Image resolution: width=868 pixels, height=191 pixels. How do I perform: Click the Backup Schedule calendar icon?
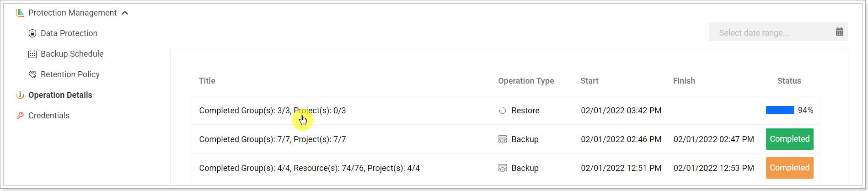[32, 54]
